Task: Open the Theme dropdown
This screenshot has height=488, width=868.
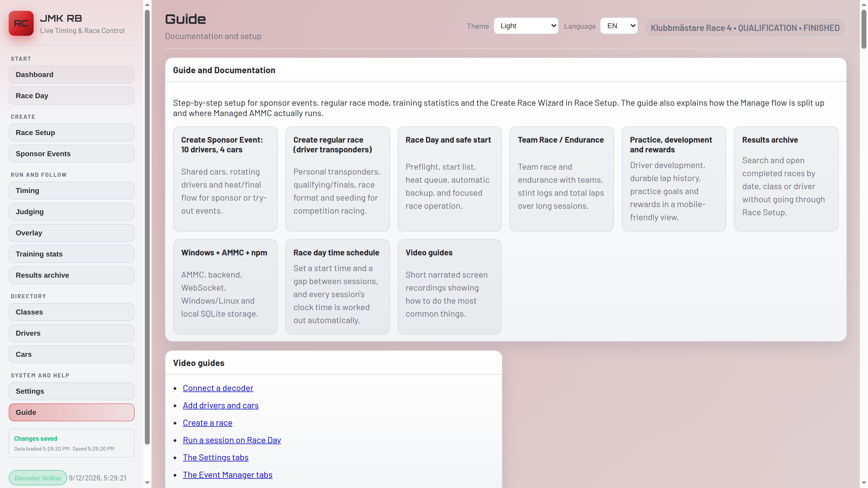Action: click(x=526, y=26)
